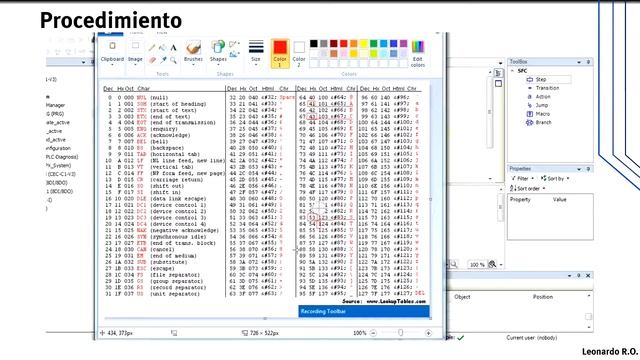Select Macro in SFC ToolBox
640x360 pixels.
tap(538, 114)
